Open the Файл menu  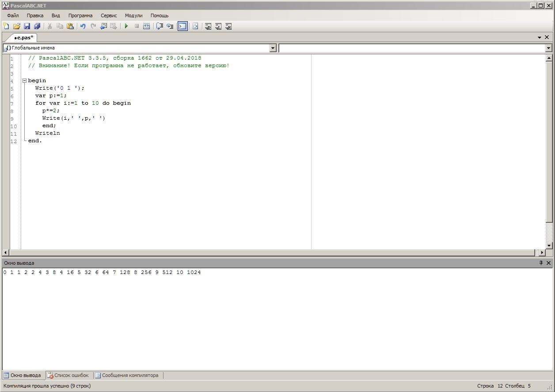click(13, 15)
